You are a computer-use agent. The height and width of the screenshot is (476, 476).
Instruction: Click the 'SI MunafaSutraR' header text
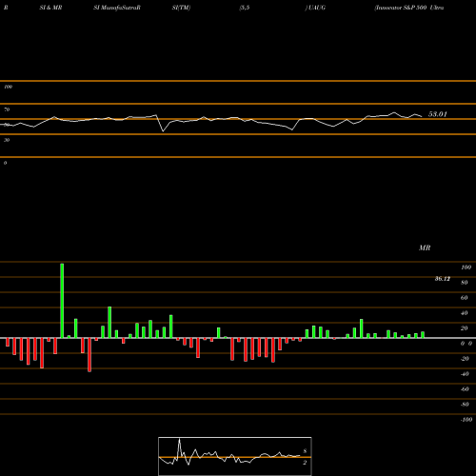117,8
